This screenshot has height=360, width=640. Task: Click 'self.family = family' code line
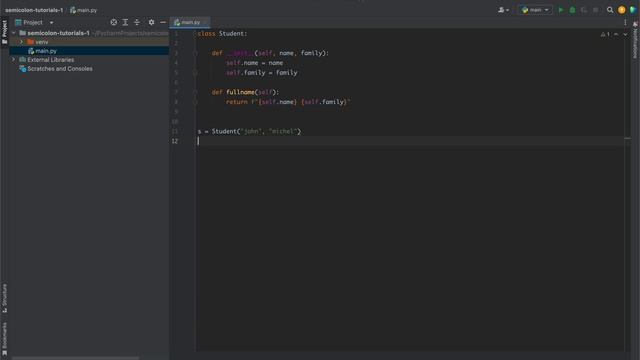(x=262, y=73)
